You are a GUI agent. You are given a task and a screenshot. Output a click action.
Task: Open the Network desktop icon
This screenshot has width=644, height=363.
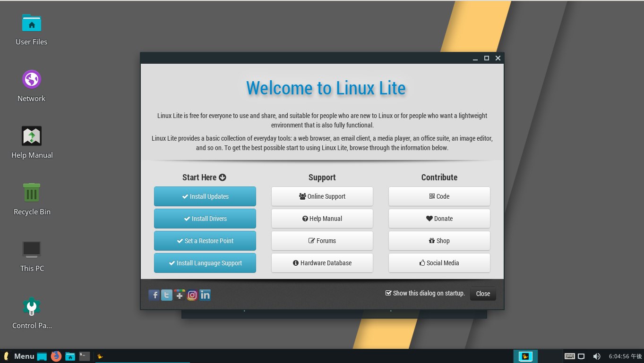pos(32,86)
